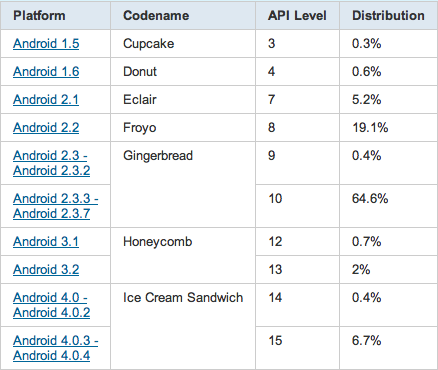Open the Android 1.6 platform link
438x370 pixels.
coord(46,72)
